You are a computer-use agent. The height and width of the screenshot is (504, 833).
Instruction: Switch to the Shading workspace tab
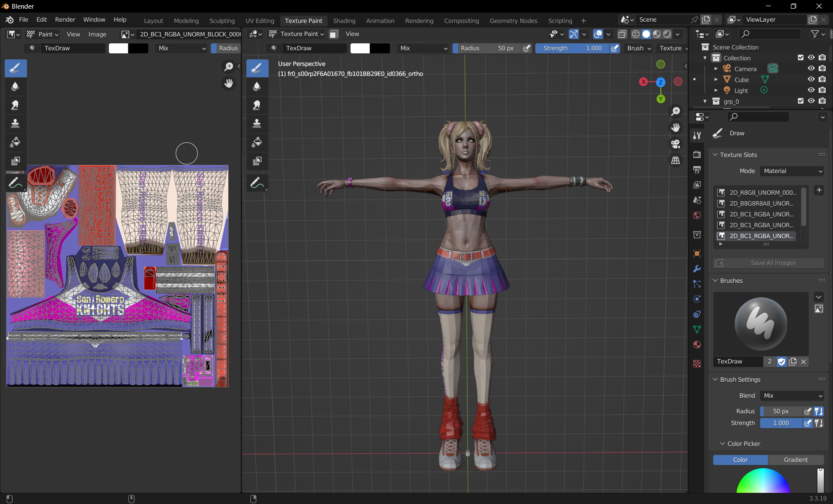pyautogui.click(x=344, y=21)
